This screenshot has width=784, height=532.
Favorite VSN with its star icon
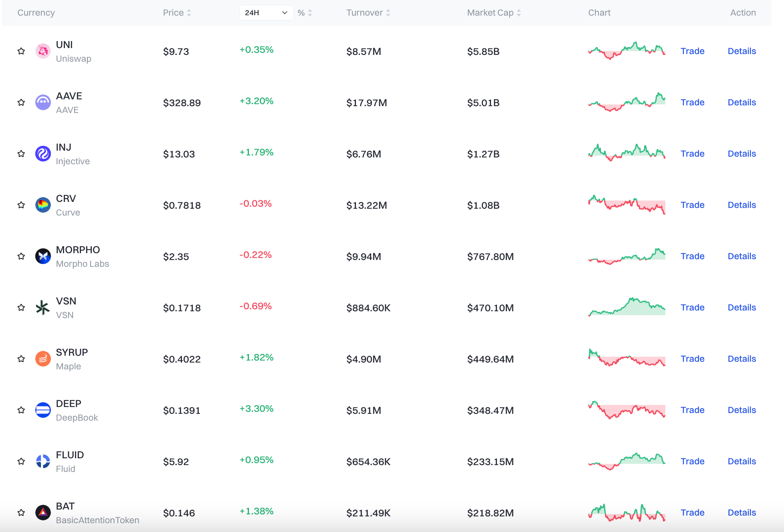(21, 308)
